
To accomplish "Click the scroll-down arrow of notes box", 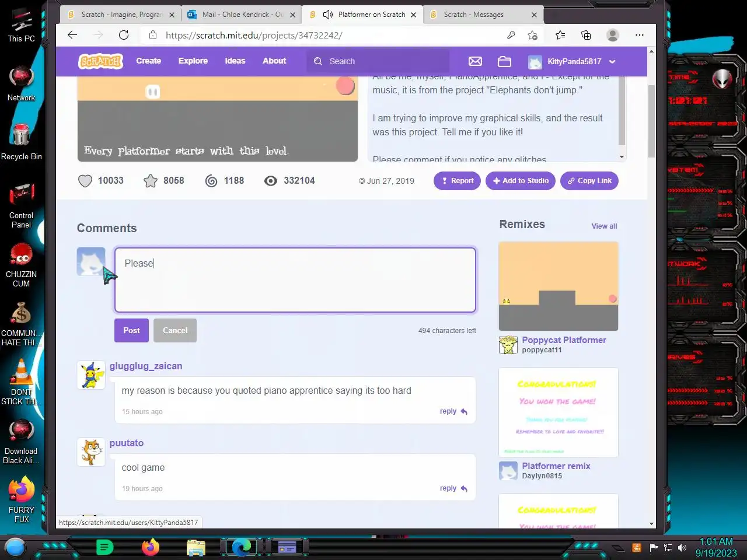I will click(622, 157).
